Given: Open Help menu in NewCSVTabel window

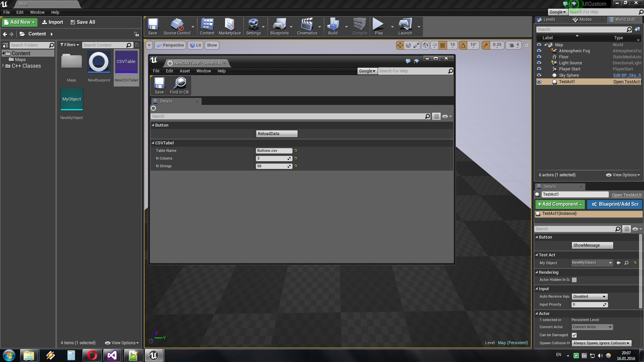Looking at the screenshot, I should (221, 71).
